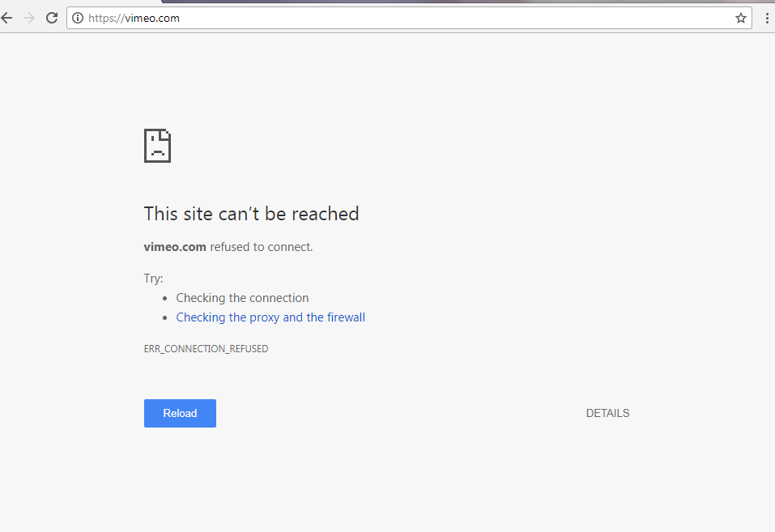This screenshot has height=532, width=775.
Task: Bookmark this page with the star icon
Action: tap(740, 19)
